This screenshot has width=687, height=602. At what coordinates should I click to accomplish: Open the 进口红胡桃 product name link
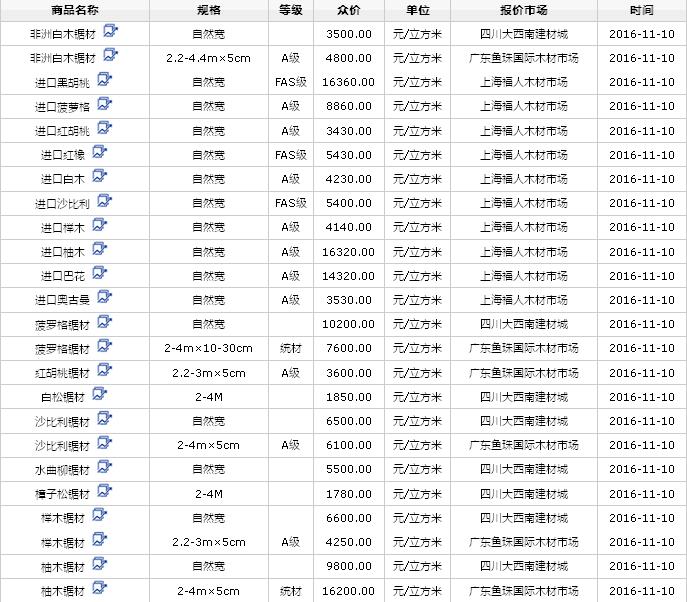62,131
